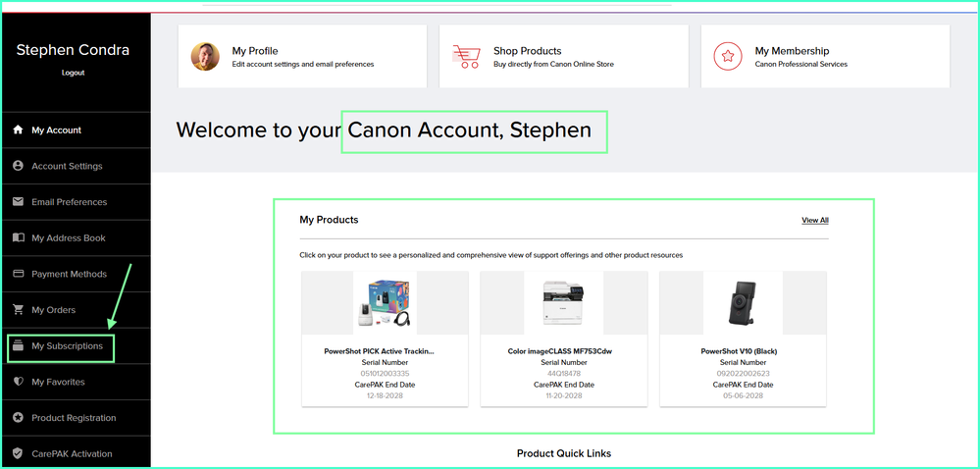Open the My Membership card

coord(825,56)
